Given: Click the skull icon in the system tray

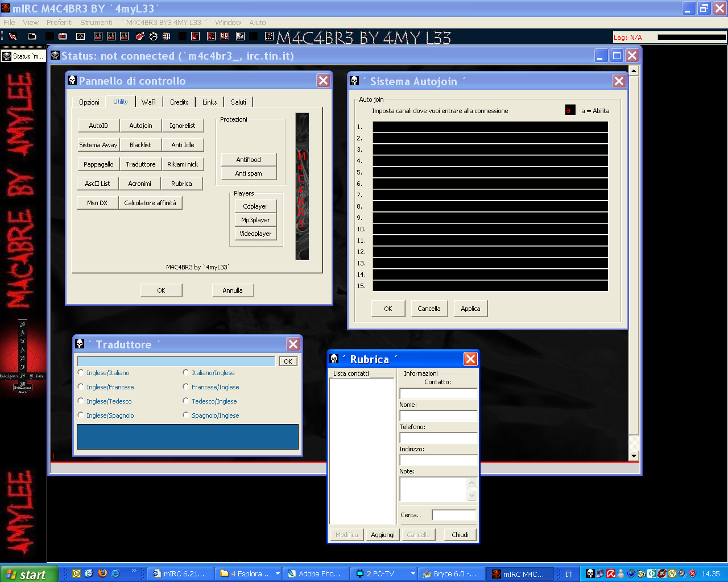Looking at the screenshot, I should 590,573.
